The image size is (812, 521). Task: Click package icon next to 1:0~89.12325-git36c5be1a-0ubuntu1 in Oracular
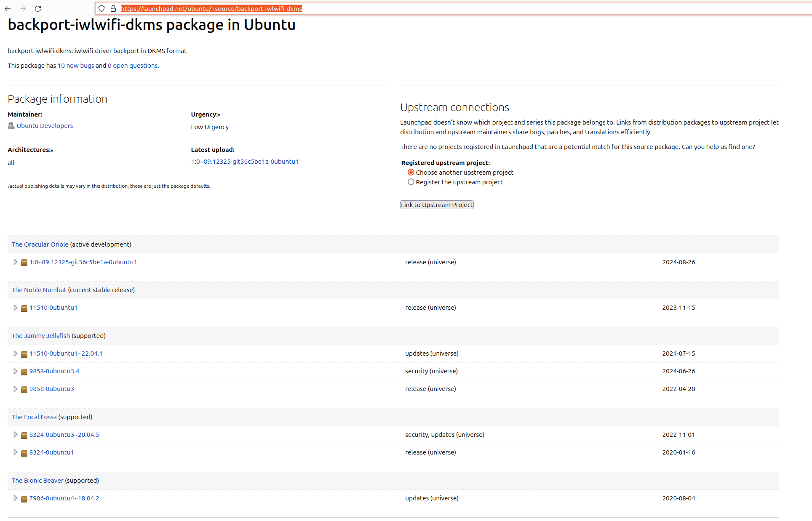(x=24, y=263)
